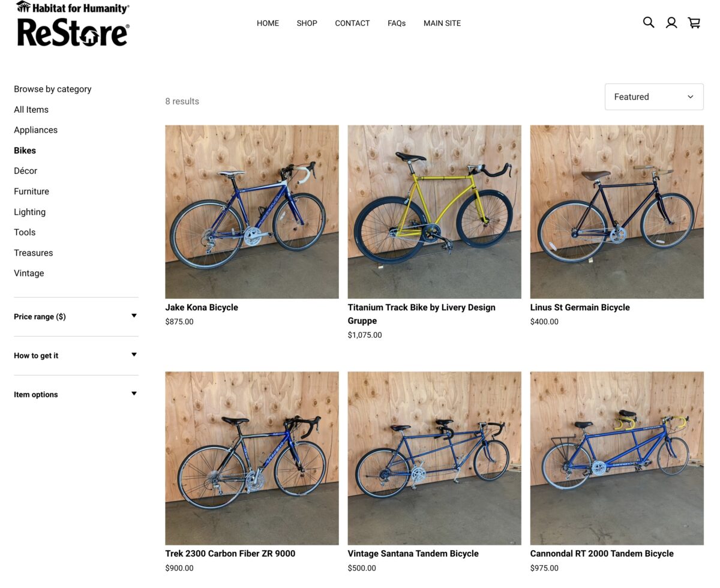View the Vintage Santana Tandem Bicycle photo
The width and height of the screenshot is (720, 588).
click(434, 458)
